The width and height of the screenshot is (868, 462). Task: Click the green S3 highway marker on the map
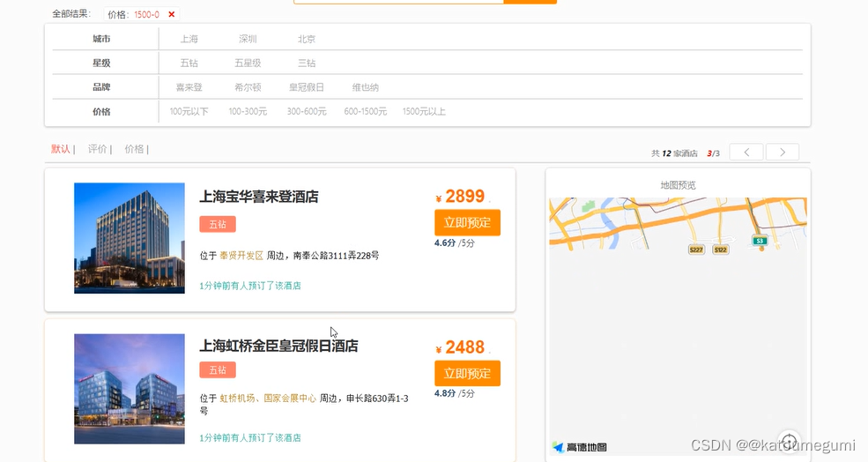click(760, 241)
